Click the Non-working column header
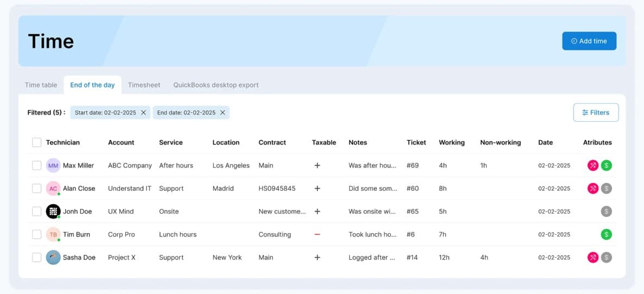Image resolution: width=644 pixels, height=294 pixels. pyautogui.click(x=500, y=142)
